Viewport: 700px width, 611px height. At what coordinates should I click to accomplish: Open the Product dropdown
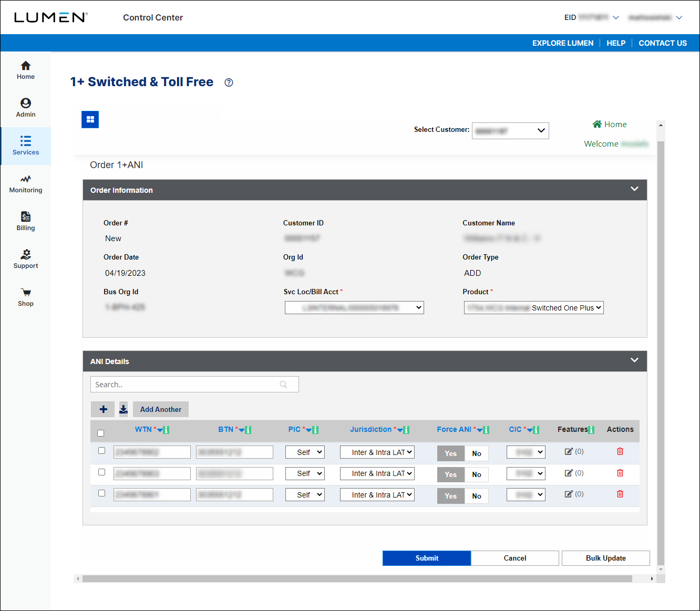pyautogui.click(x=534, y=308)
